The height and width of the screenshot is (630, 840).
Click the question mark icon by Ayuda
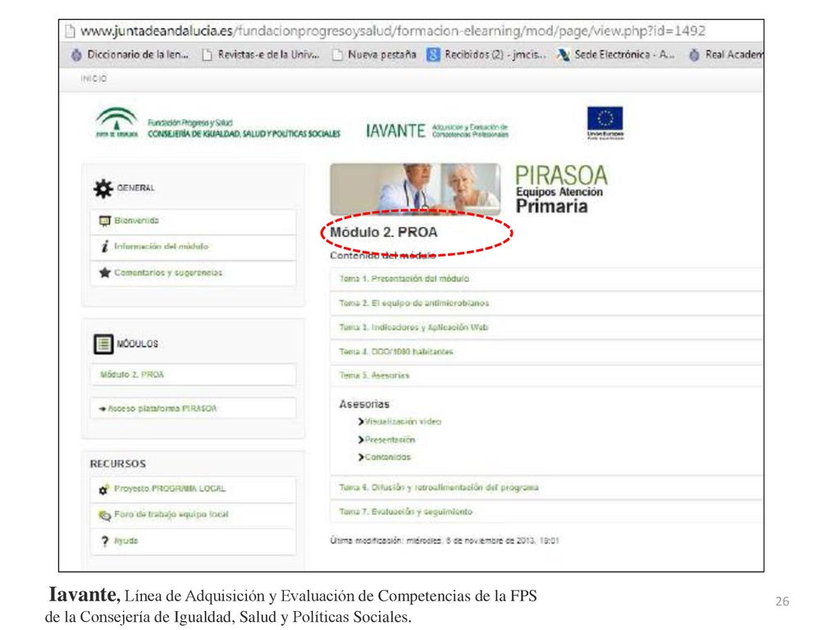[x=104, y=541]
